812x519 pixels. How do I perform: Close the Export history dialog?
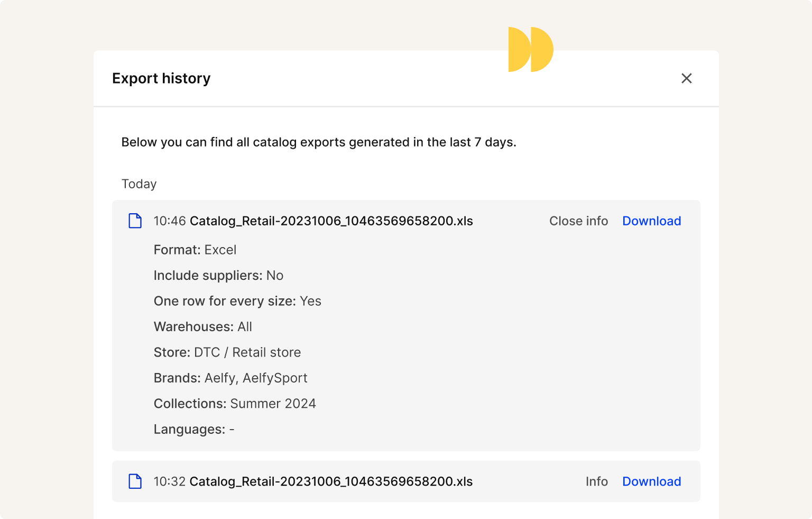coord(686,78)
